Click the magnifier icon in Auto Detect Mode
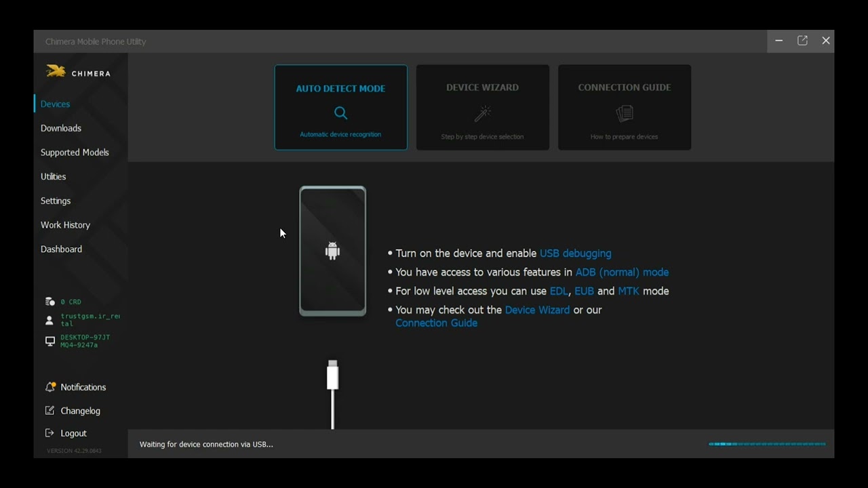The height and width of the screenshot is (488, 868). 340,113
